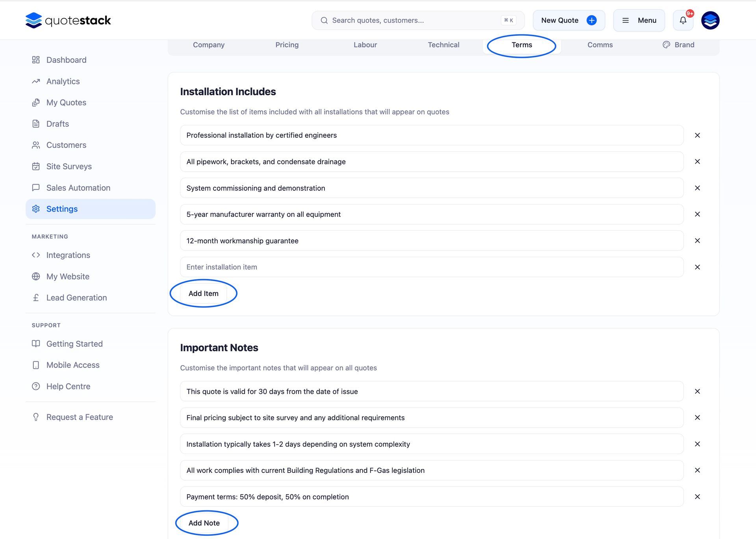Click the user avatar icon
This screenshot has width=756, height=539.
click(x=710, y=20)
